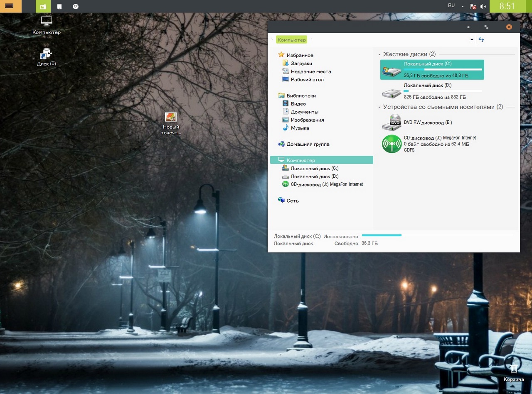Click the Компьютер breadcrumb in address bar
Screen dimensions: 532x394
[x=291, y=40]
